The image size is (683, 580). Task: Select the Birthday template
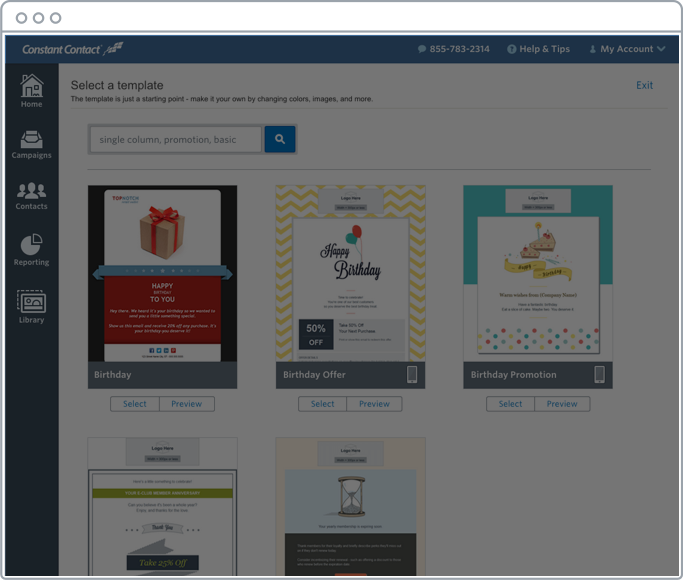tap(135, 404)
